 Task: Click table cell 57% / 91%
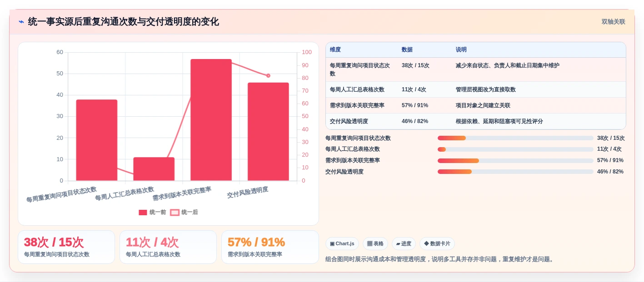pyautogui.click(x=415, y=105)
